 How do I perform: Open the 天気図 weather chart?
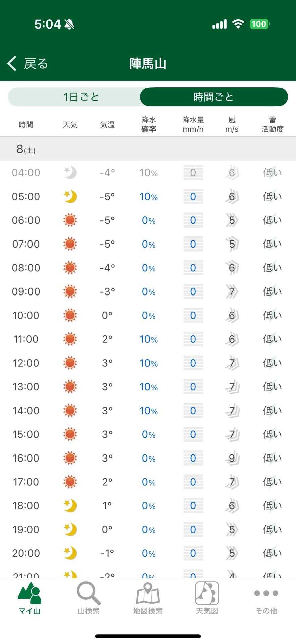click(207, 598)
